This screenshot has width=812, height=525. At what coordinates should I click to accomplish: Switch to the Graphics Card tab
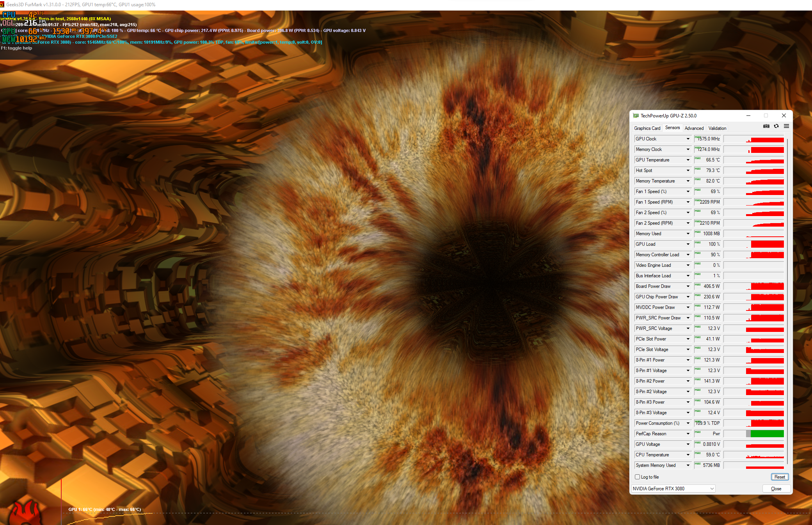coord(647,128)
